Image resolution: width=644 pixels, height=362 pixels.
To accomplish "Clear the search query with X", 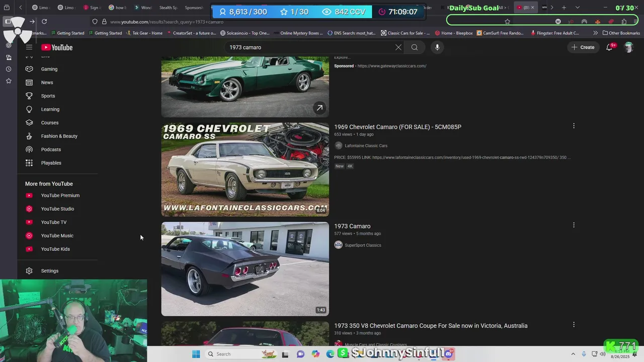I will [398, 47].
